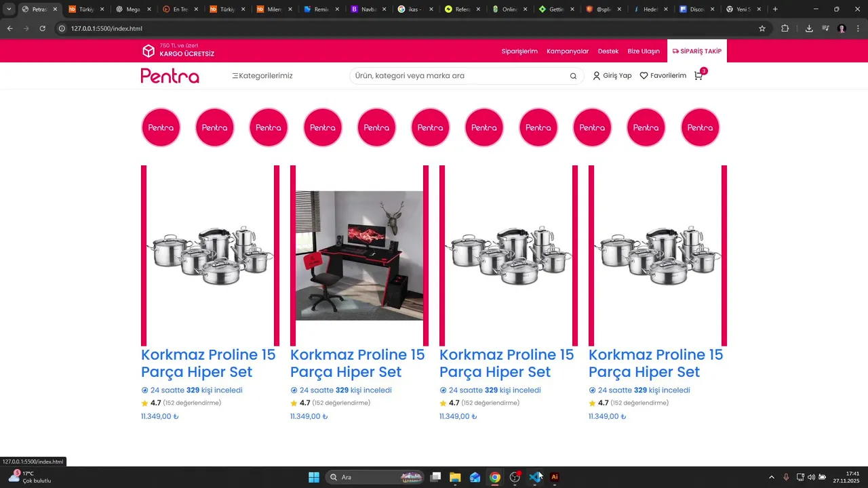This screenshot has height=488, width=868.
Task: Open File Explorer from the taskbar
Action: [455, 477]
